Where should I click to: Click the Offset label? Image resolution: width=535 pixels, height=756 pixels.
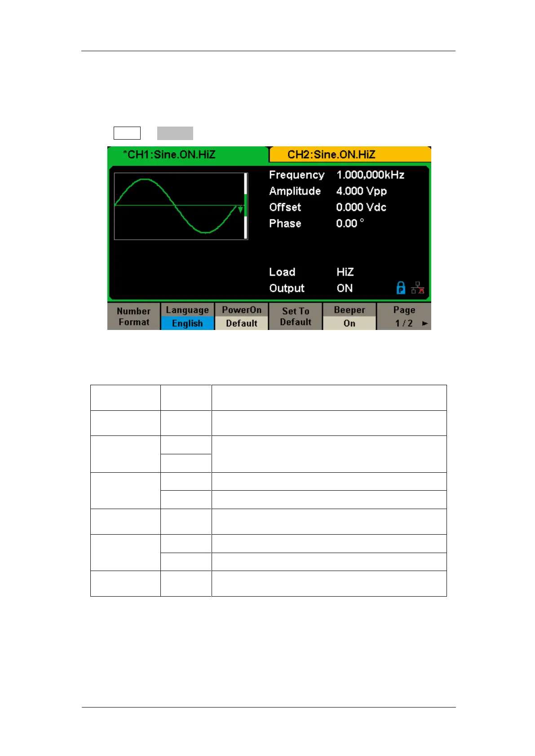pyautogui.click(x=285, y=207)
